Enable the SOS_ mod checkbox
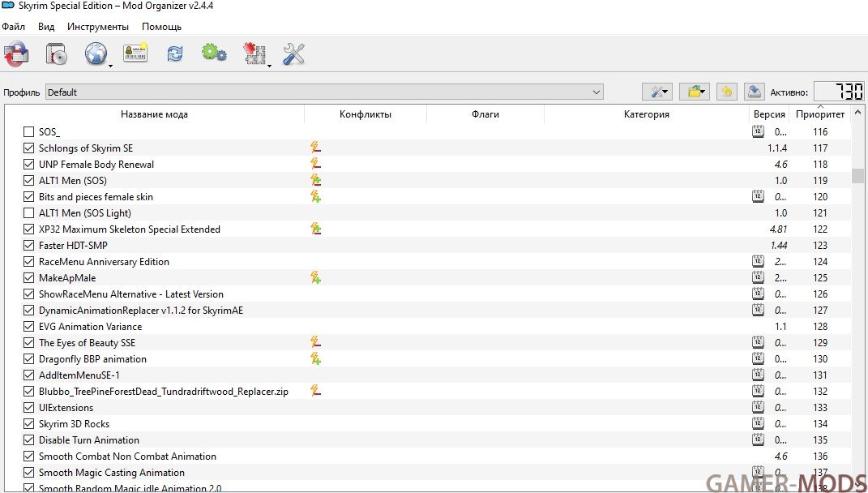 pyautogui.click(x=29, y=132)
